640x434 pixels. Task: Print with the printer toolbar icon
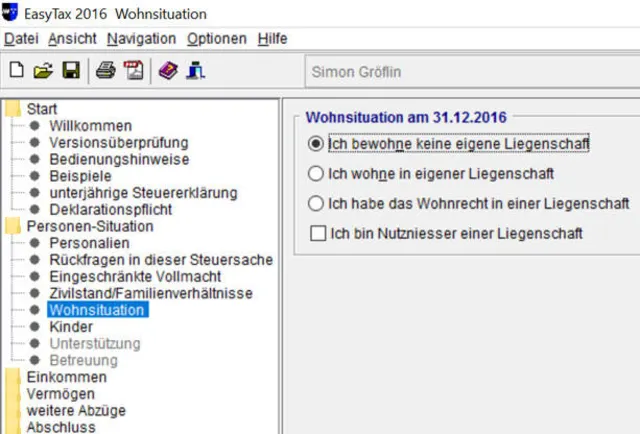pyautogui.click(x=106, y=71)
